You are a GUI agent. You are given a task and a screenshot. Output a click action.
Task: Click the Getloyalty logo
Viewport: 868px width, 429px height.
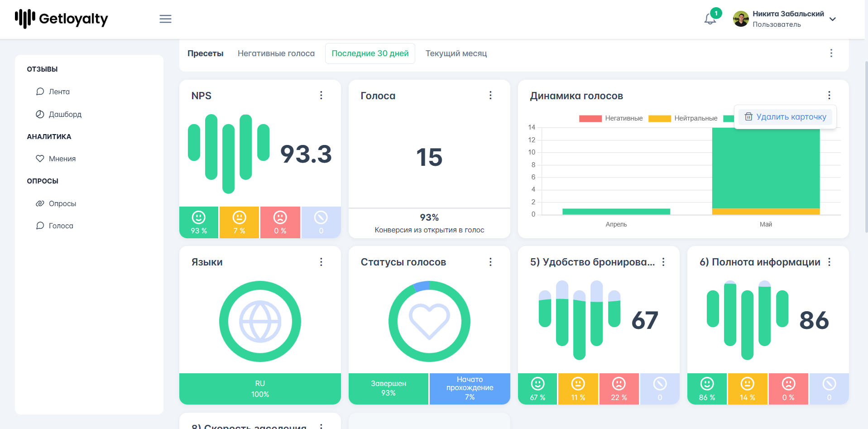click(x=62, y=19)
